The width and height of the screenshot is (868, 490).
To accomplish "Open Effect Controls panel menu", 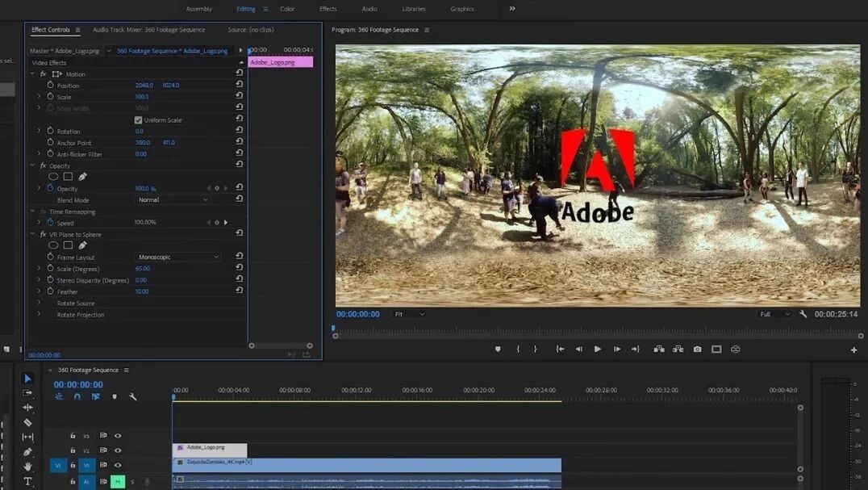I will point(77,30).
